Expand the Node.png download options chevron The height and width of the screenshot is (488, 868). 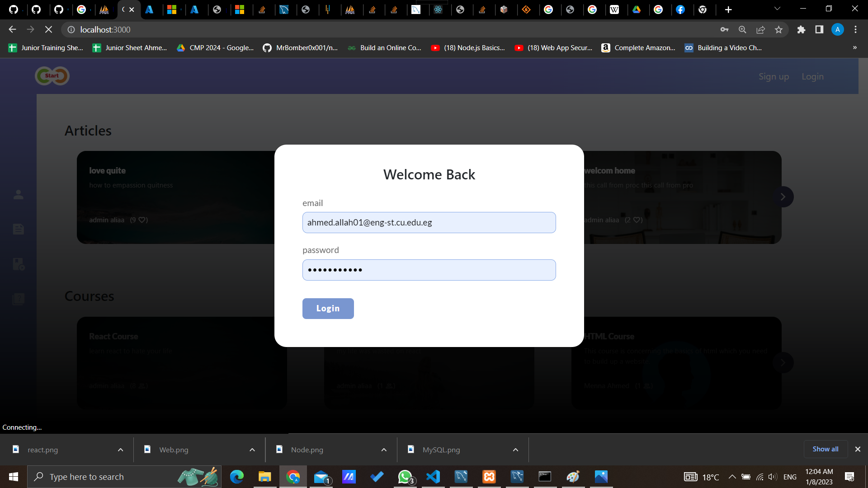click(x=384, y=450)
